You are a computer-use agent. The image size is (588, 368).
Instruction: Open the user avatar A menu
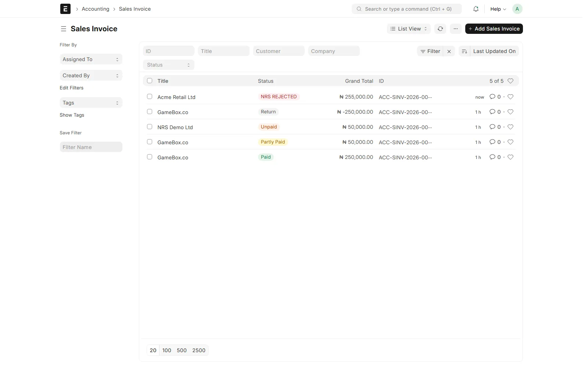pyautogui.click(x=517, y=9)
